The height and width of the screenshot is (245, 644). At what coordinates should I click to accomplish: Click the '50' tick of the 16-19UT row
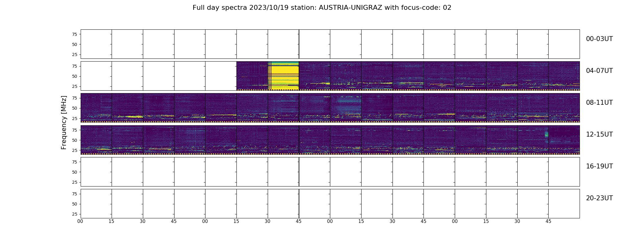coord(75,172)
